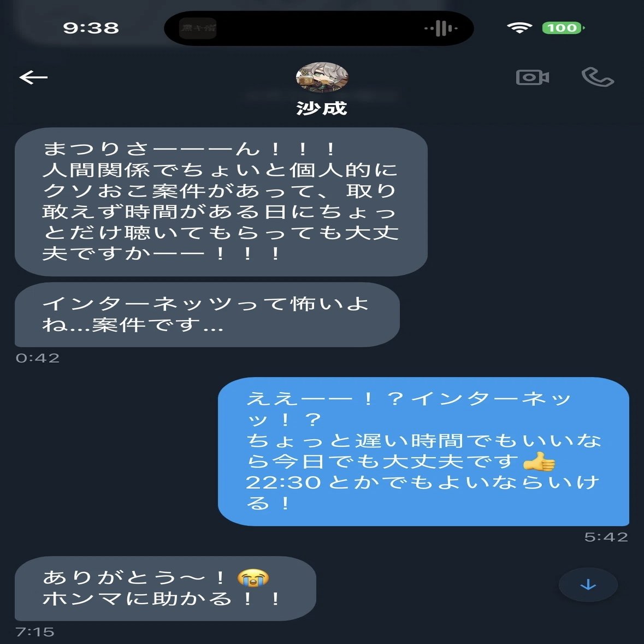
Task: Tap the voice waveform in Dynamic Island
Action: point(441,28)
